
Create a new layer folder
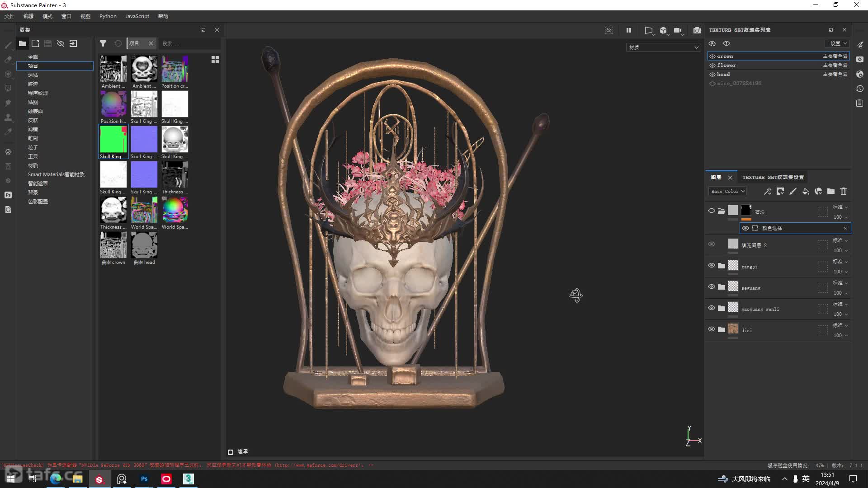click(x=831, y=192)
